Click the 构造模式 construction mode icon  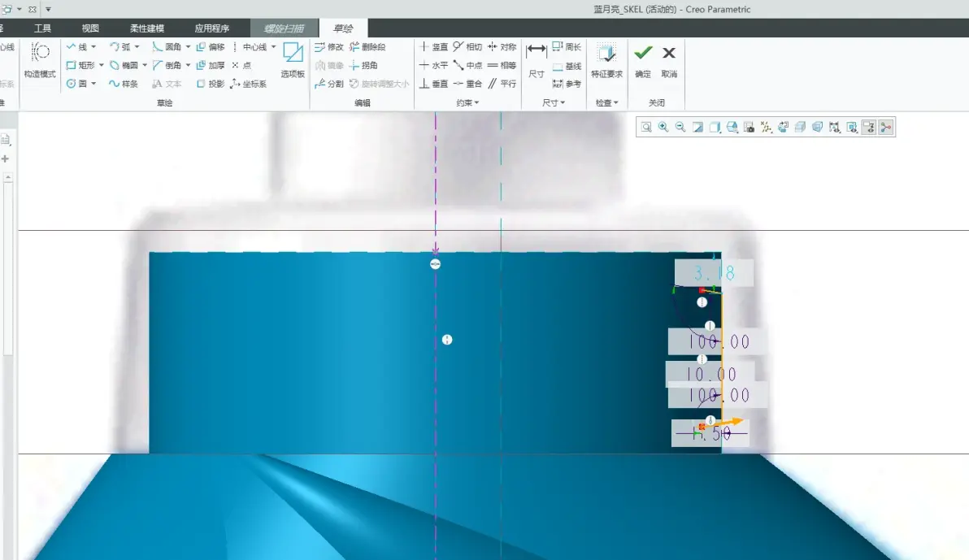pyautogui.click(x=40, y=60)
